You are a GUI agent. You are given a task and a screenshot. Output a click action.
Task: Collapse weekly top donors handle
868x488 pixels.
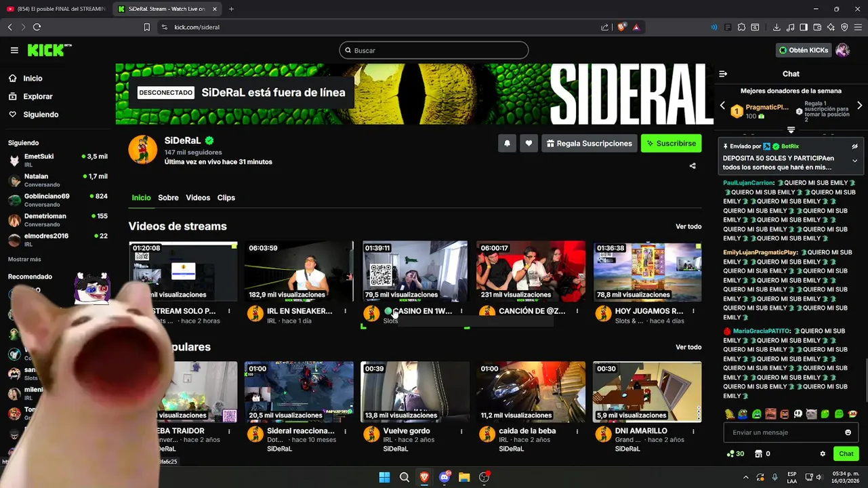click(x=791, y=129)
